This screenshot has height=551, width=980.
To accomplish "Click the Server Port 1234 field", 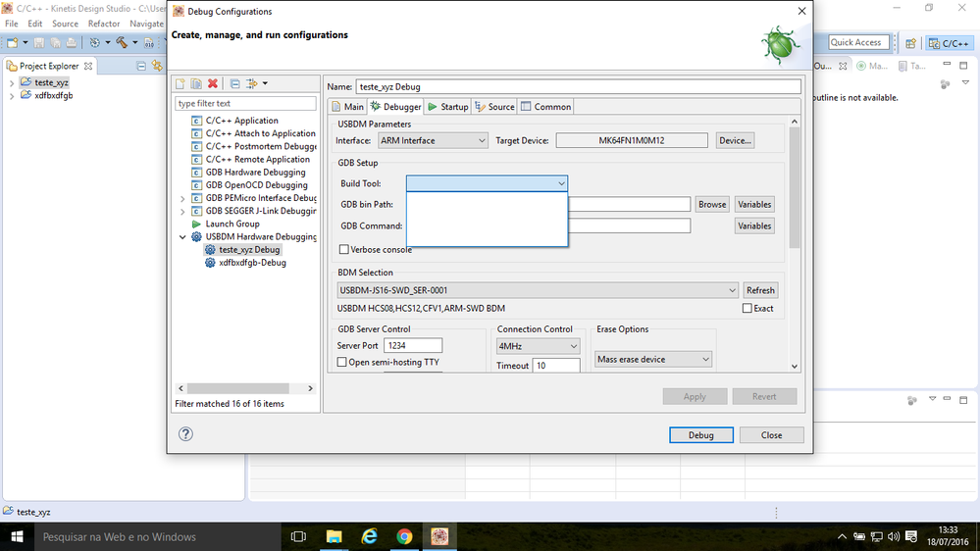I will coord(412,345).
